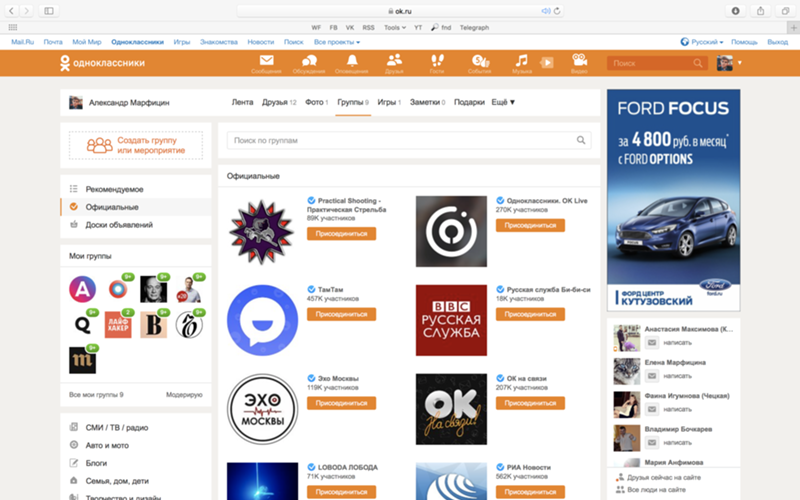
Task: Join Эхо Москвы group
Action: 341,403
